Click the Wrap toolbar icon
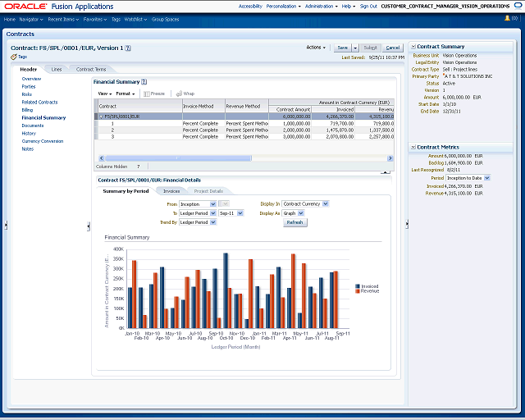Image resolution: width=525 pixels, height=420 pixels. coord(179,94)
